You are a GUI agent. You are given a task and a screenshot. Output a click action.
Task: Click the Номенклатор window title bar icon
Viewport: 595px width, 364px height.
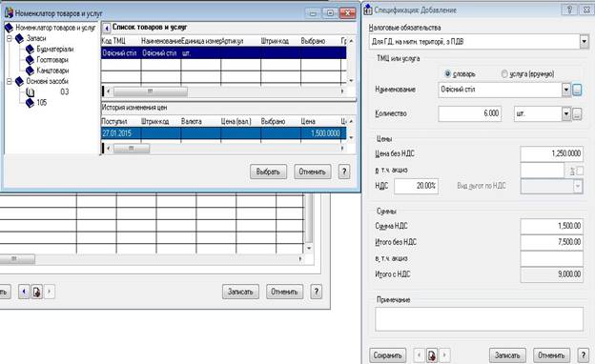click(9, 13)
